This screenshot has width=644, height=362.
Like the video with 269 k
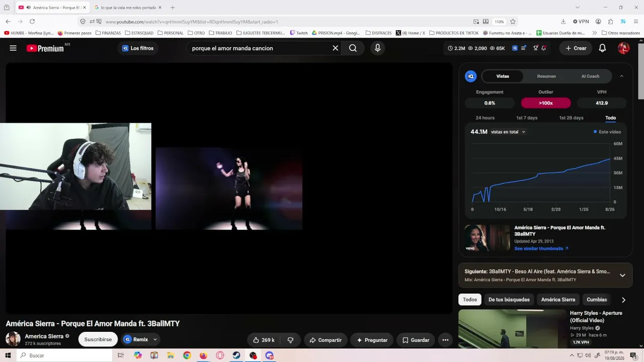(264, 340)
